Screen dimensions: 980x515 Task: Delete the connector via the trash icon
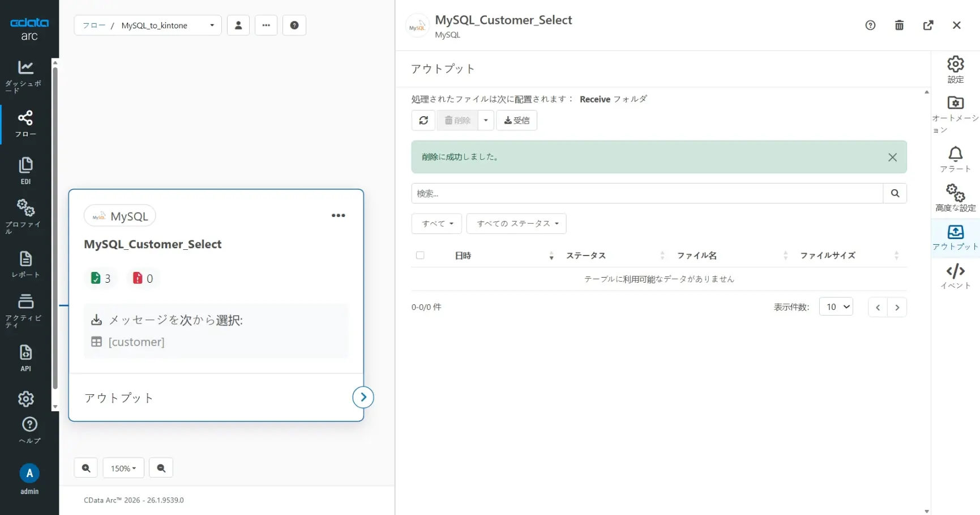(899, 25)
